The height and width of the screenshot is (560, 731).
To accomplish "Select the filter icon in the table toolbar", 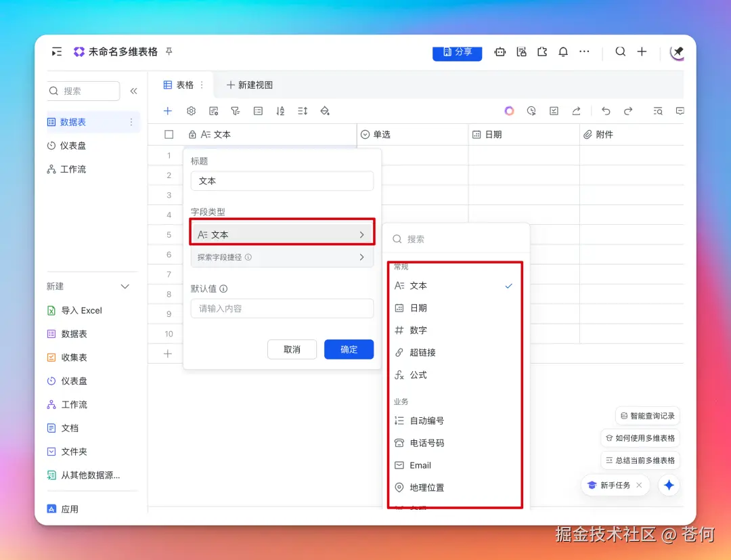I will 235,110.
